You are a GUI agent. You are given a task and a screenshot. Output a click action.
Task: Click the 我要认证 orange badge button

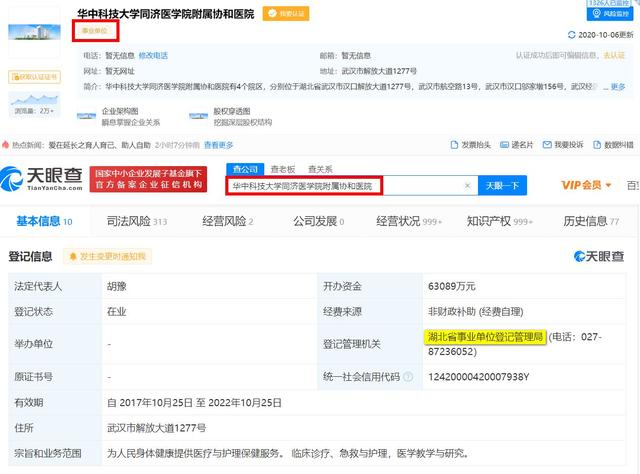click(286, 13)
